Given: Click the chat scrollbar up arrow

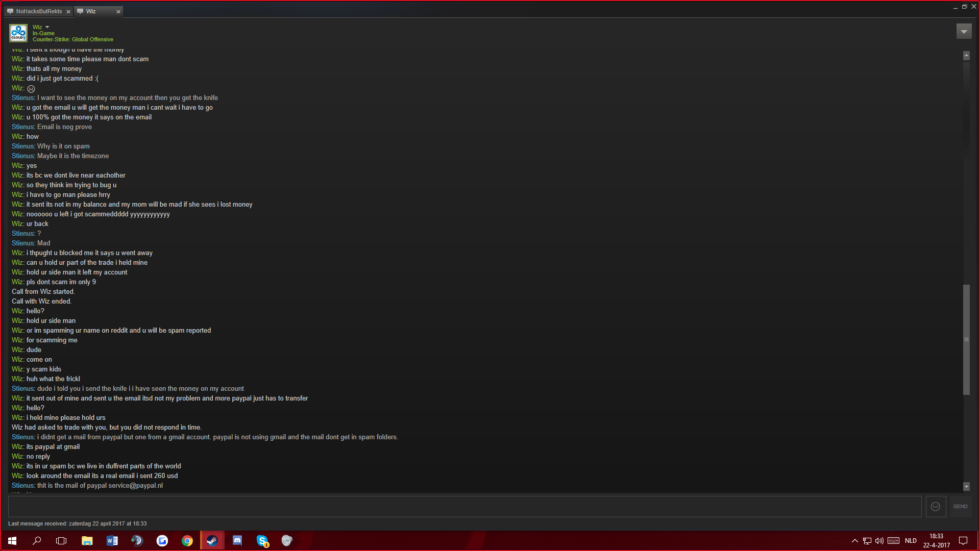Looking at the screenshot, I should point(966,55).
